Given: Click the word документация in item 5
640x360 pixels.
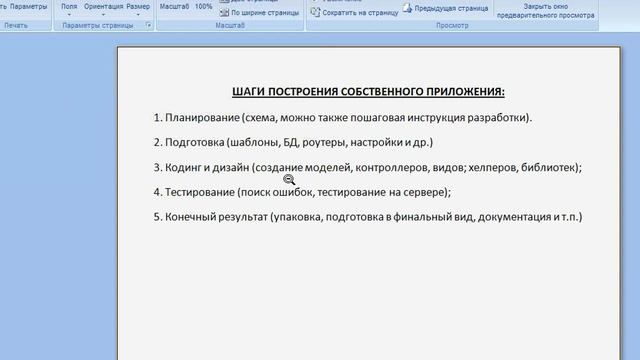Looking at the screenshot, I should pos(514,217).
